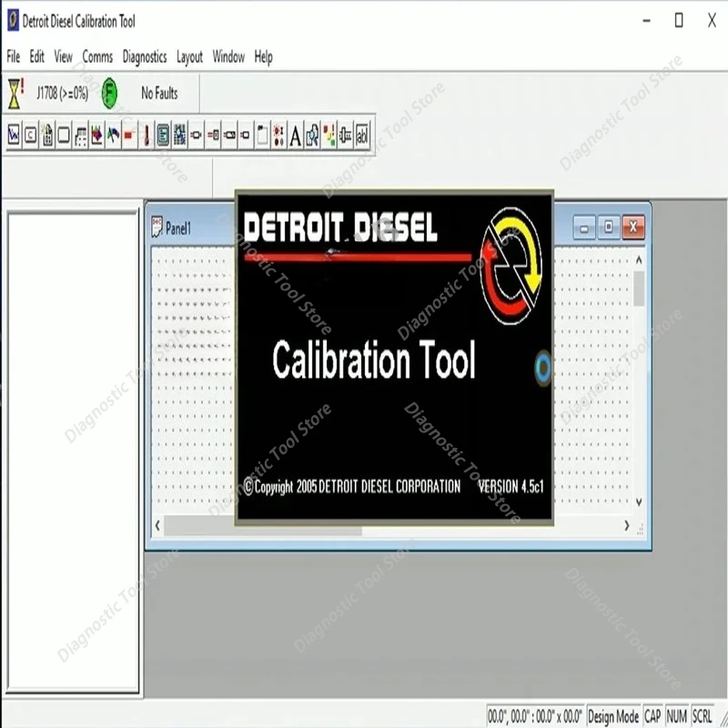Select the abl text box tool

click(x=362, y=136)
